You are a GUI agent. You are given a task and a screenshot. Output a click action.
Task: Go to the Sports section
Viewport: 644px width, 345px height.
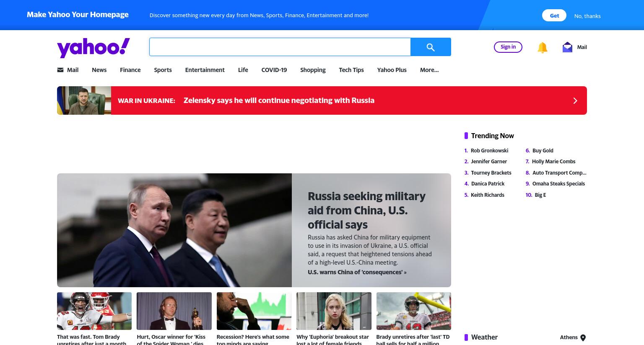(163, 70)
